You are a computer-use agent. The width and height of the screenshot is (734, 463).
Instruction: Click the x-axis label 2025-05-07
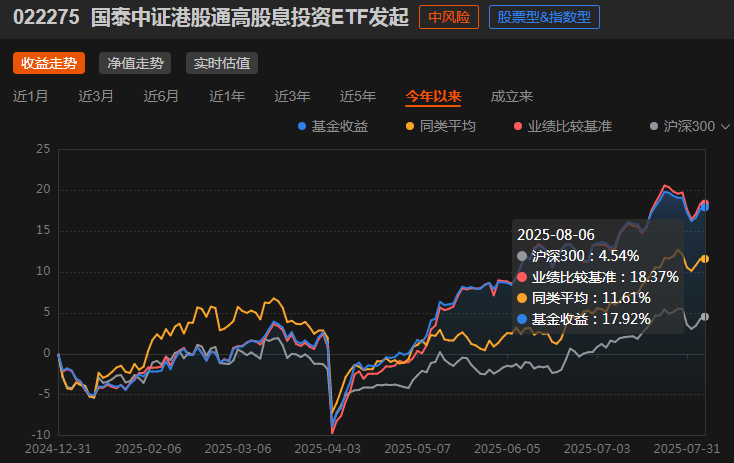coord(418,449)
